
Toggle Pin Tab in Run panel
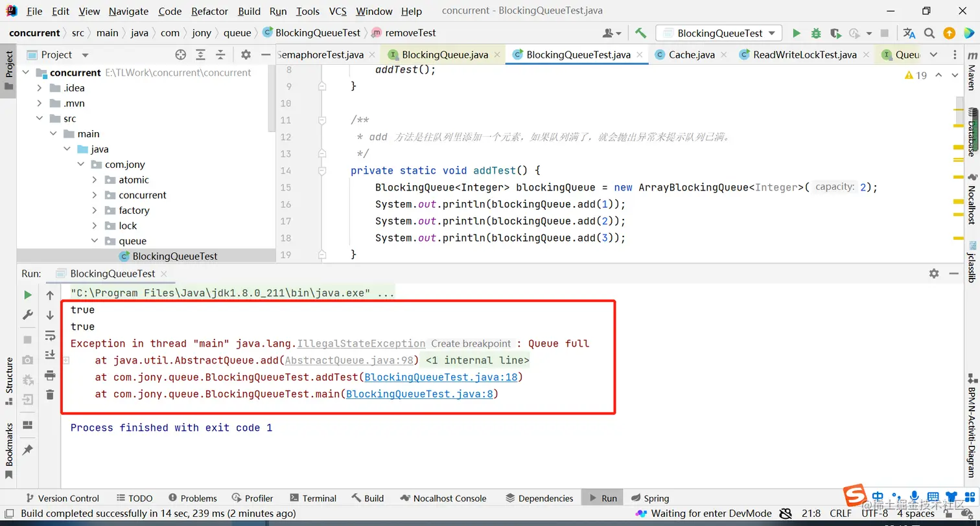27,450
